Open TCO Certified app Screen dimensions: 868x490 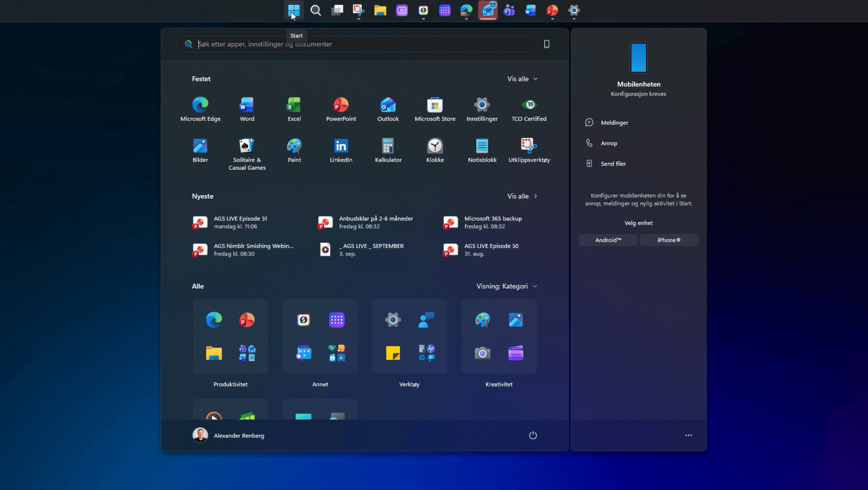click(x=529, y=109)
